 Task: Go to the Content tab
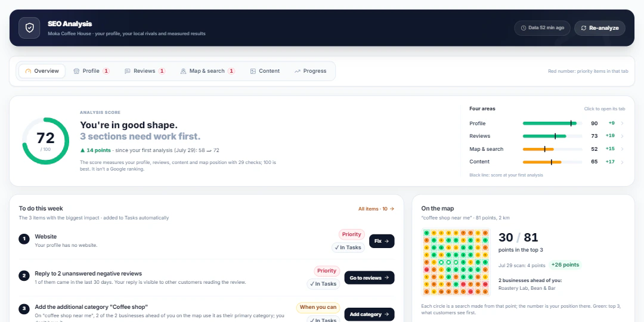(x=265, y=71)
